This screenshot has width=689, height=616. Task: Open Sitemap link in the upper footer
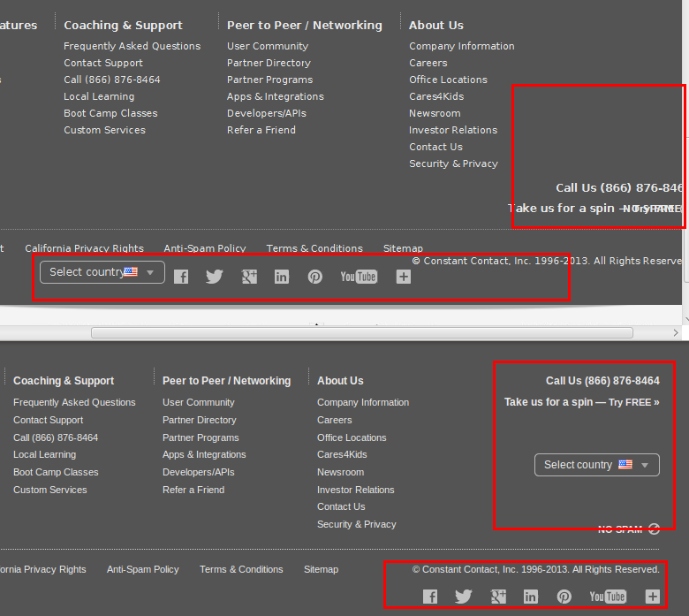(403, 248)
